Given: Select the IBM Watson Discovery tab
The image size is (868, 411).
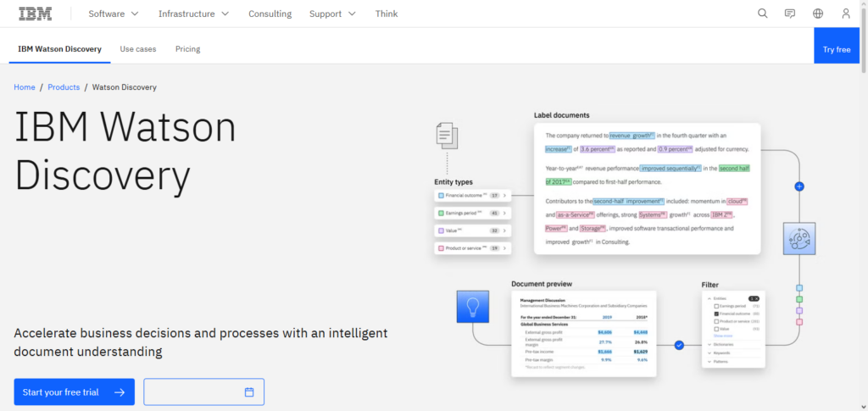Looking at the screenshot, I should point(60,48).
